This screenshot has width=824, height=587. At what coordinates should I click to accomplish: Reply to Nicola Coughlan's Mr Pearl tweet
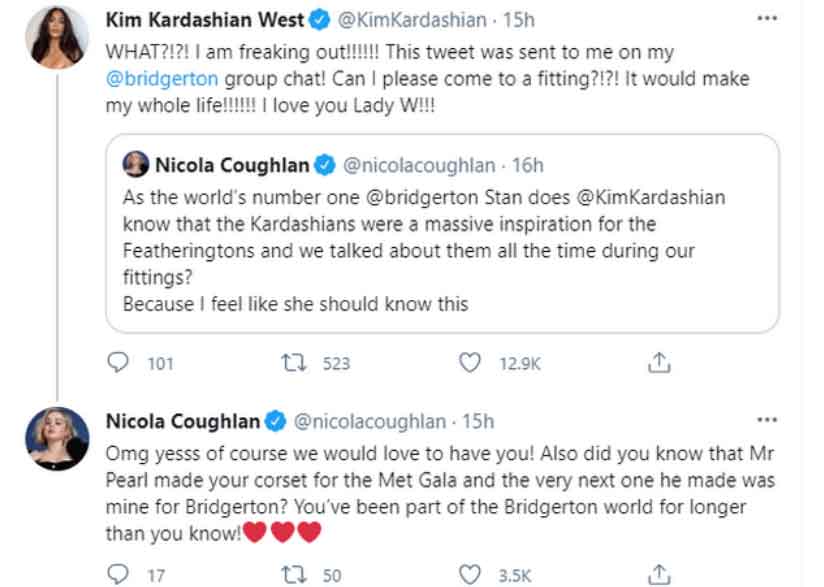(119, 574)
